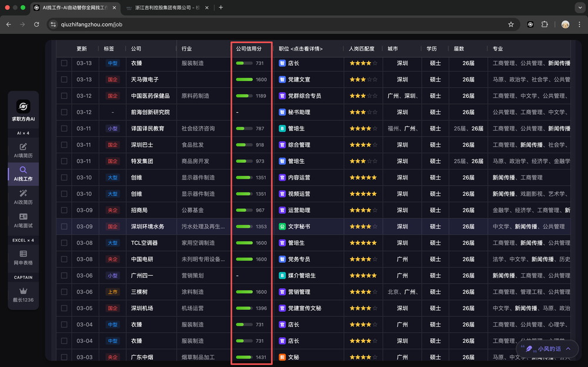Open the 文字秘书 job details
Screen dimensions: 588x367
299,226
